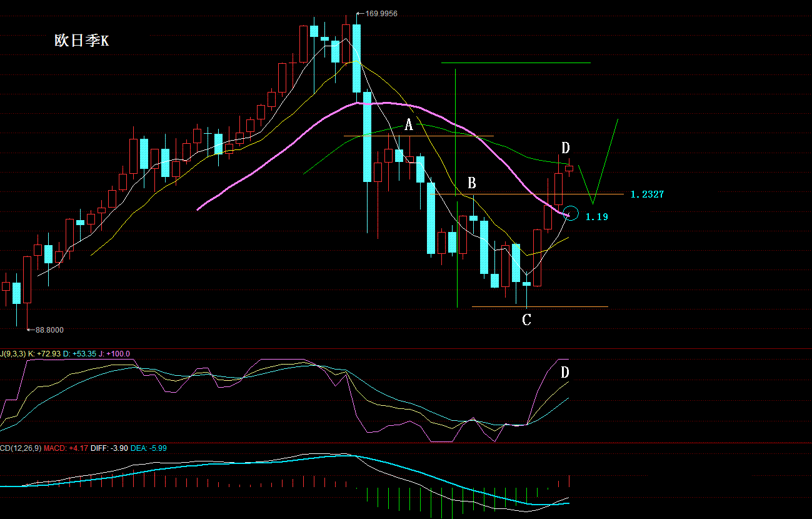812x519 pixels.
Task: Select the cyan circle marker beside 1.19
Action: pos(570,213)
